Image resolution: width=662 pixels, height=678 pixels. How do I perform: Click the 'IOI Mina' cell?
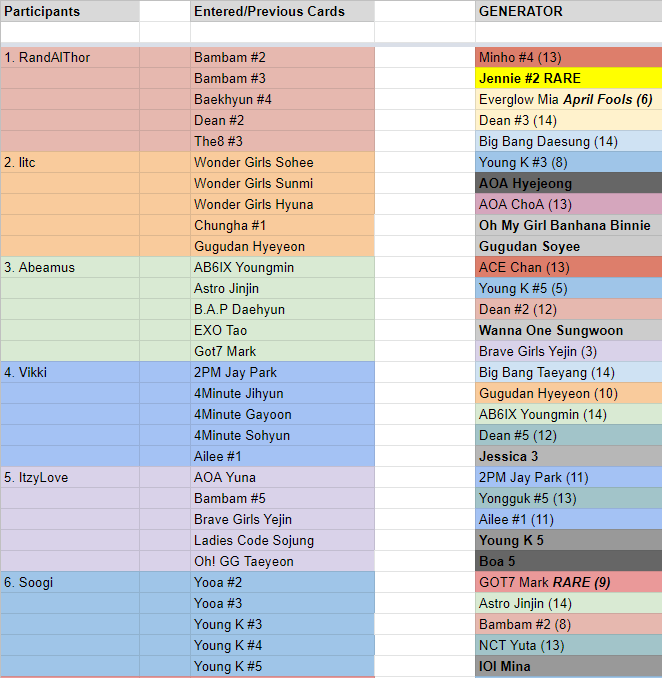(x=569, y=666)
